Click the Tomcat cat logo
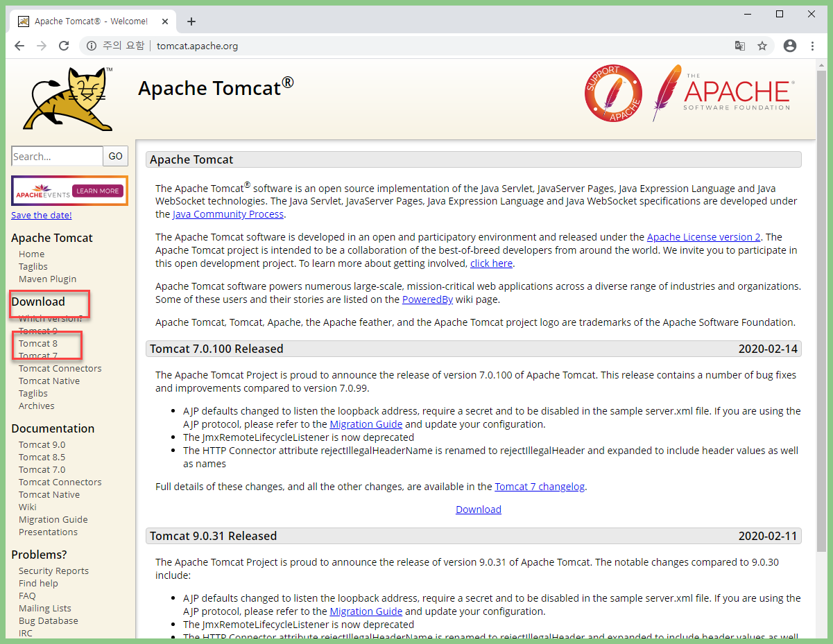Viewport: 833px width, 644px height. click(68, 98)
